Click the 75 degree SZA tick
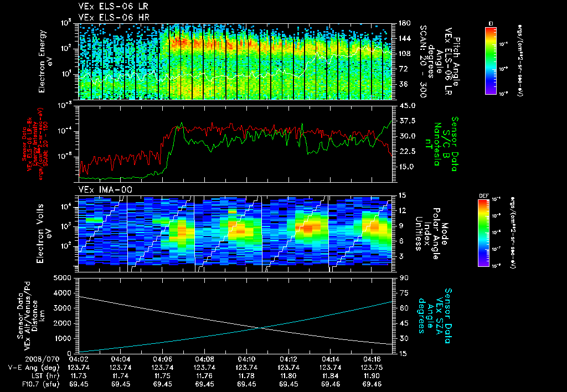The width and height of the screenshot is (567, 392). pos(404,293)
